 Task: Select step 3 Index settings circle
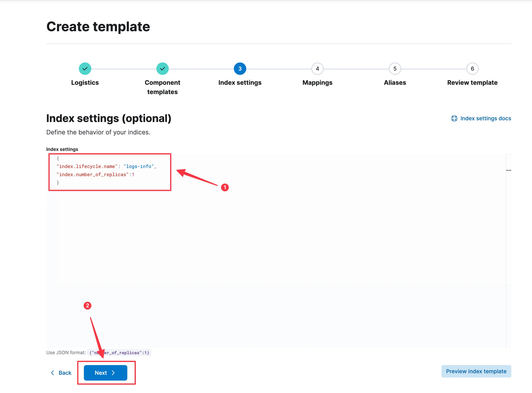240,69
